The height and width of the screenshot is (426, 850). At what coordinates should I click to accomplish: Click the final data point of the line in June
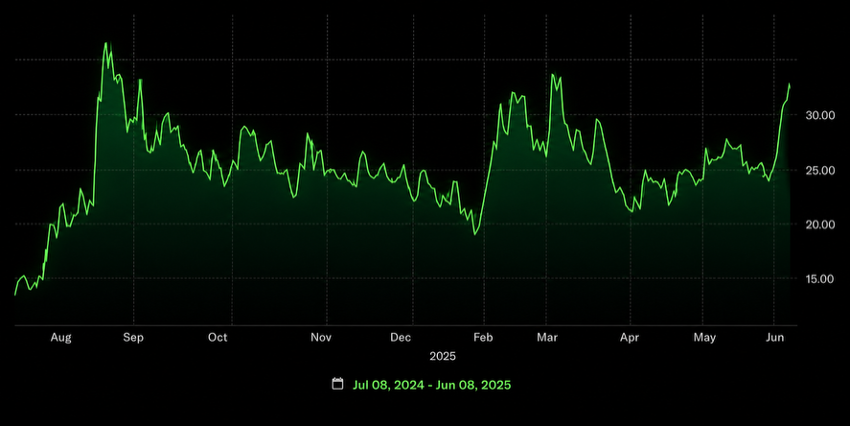click(789, 85)
